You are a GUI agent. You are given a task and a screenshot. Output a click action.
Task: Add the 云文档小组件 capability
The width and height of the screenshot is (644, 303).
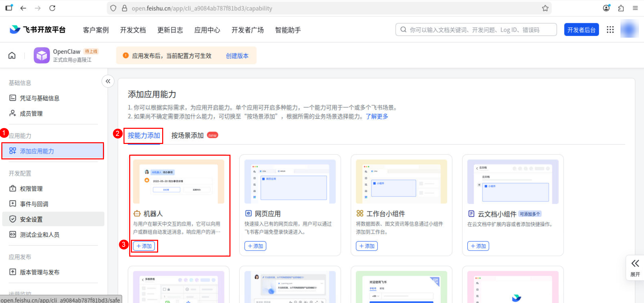[478, 246]
